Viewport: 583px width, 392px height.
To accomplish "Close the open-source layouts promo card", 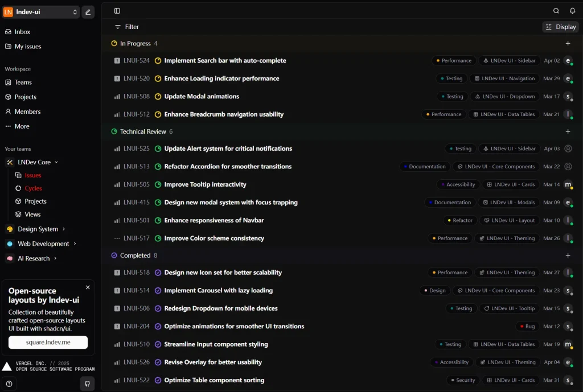I will [x=88, y=287].
